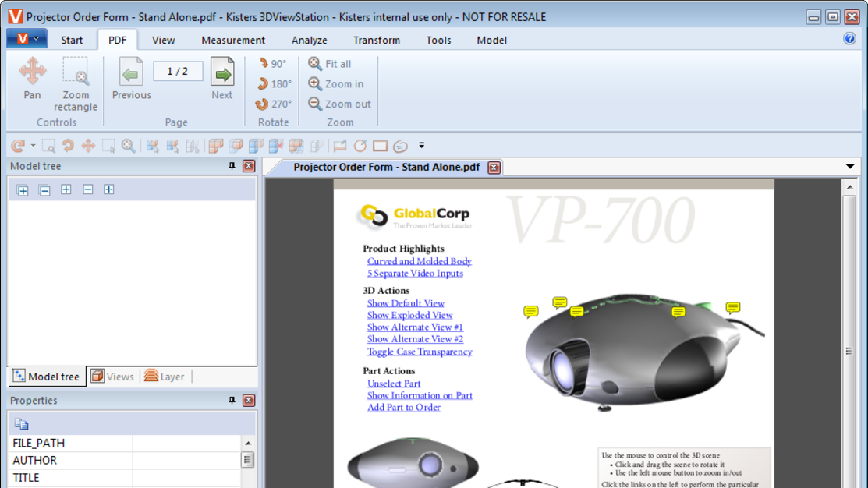This screenshot has height=488, width=868.
Task: Rotate the page 180°
Action: [275, 83]
